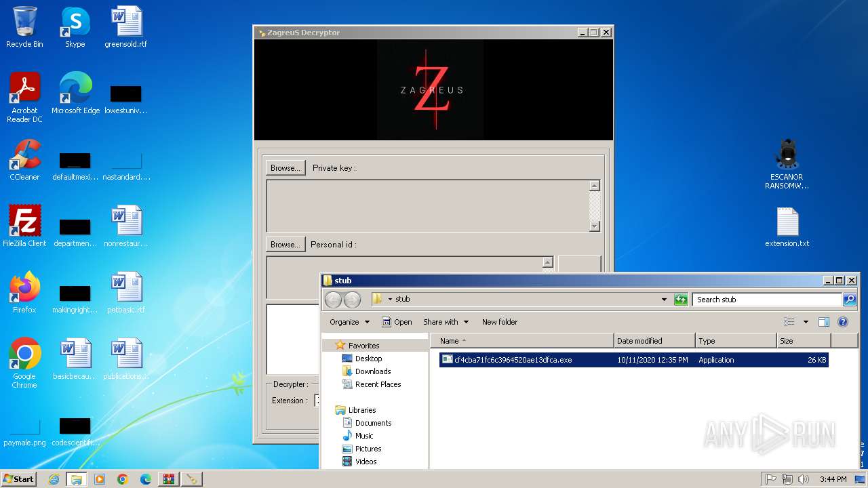
Task: Toggle the Explorer preview pane icon
Action: coord(824,322)
